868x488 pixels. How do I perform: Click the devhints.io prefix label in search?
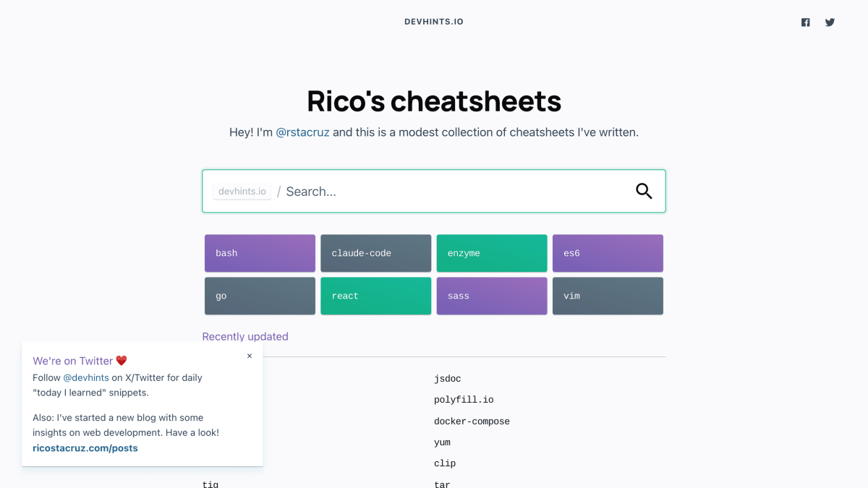242,192
